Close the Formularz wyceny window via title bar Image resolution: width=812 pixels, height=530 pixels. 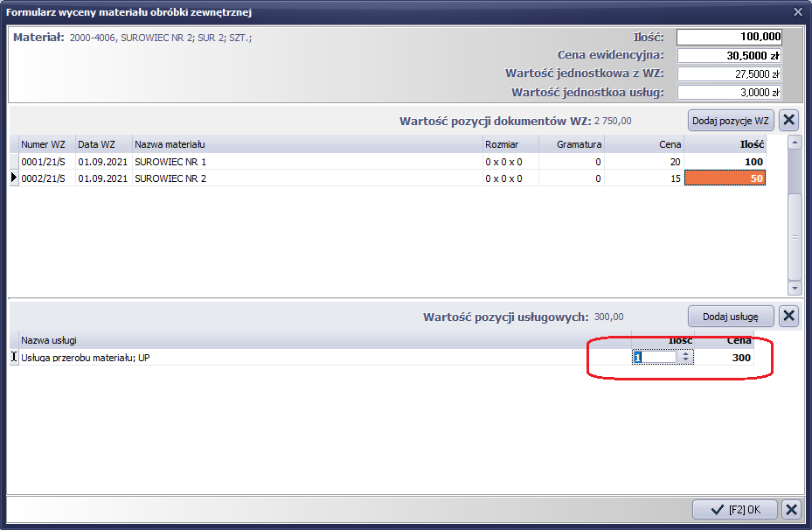797,11
